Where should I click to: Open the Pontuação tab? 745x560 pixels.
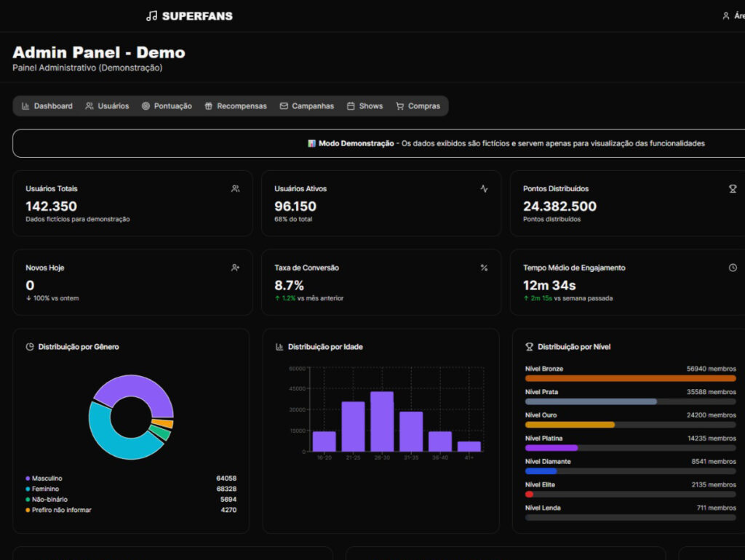coord(167,106)
